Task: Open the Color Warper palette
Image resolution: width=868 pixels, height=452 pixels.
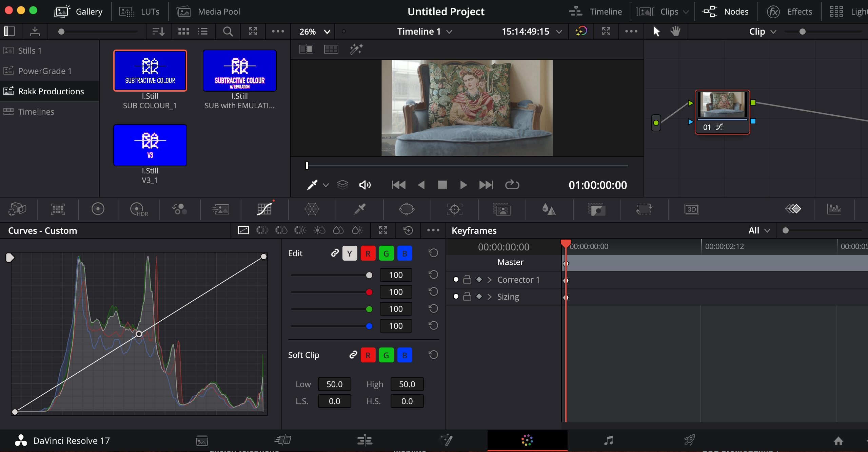Action: (312, 209)
